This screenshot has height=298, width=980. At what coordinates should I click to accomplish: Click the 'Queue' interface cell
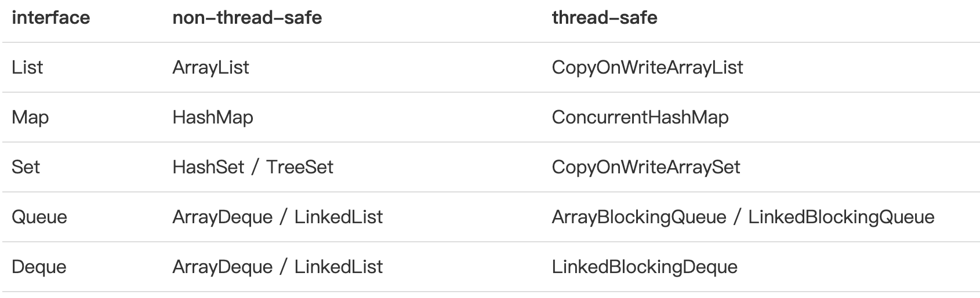pos(39,217)
